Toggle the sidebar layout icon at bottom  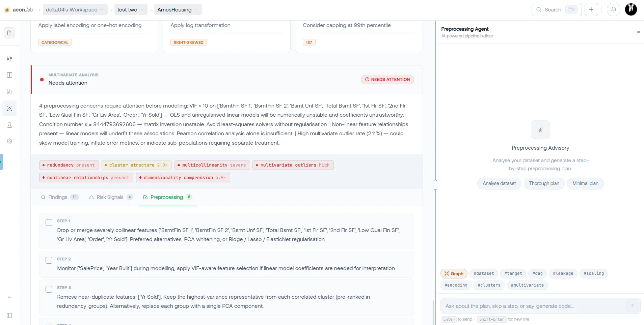click(9, 316)
